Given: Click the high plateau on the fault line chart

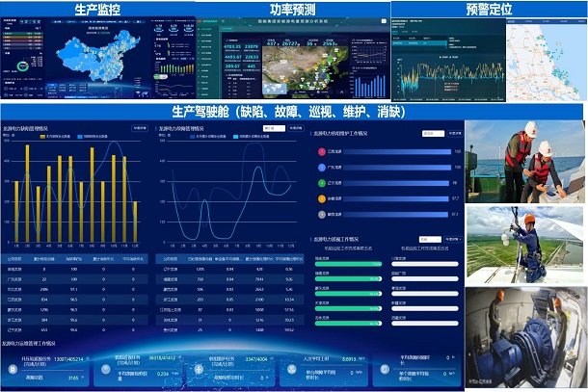Looking at the screenshot, I should (254, 145).
